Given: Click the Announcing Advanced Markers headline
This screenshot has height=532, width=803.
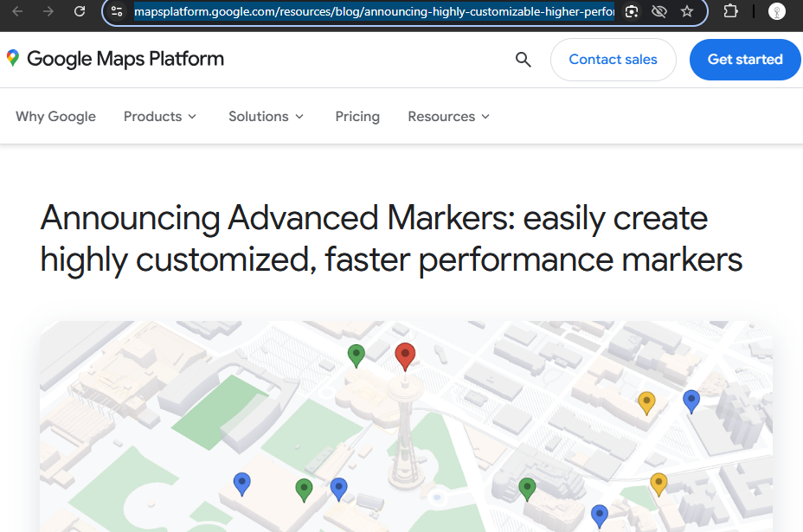Looking at the screenshot, I should (x=391, y=239).
